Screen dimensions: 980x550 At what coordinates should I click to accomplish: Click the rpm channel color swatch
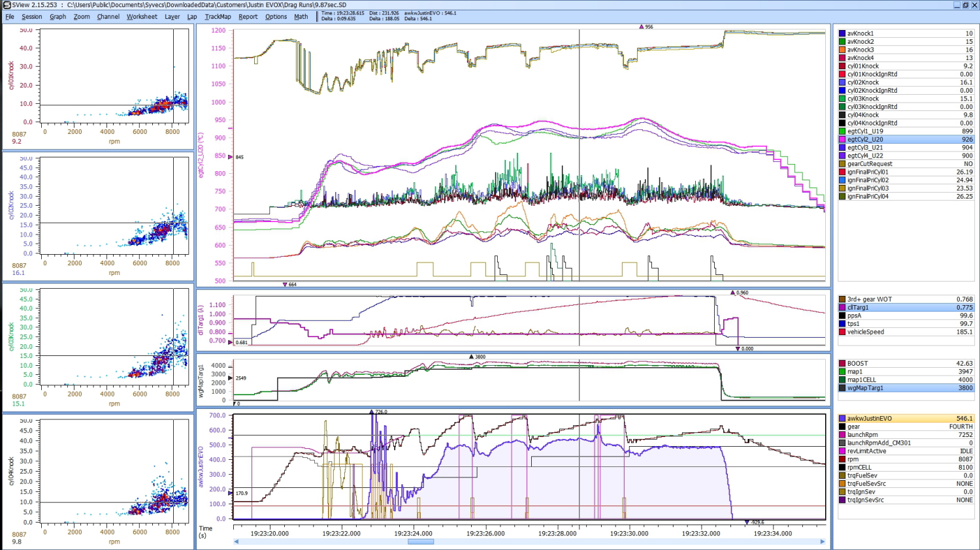(842, 459)
